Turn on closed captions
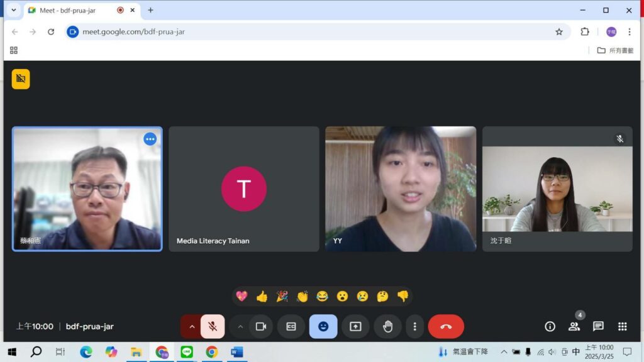This screenshot has height=362, width=644. click(x=291, y=327)
